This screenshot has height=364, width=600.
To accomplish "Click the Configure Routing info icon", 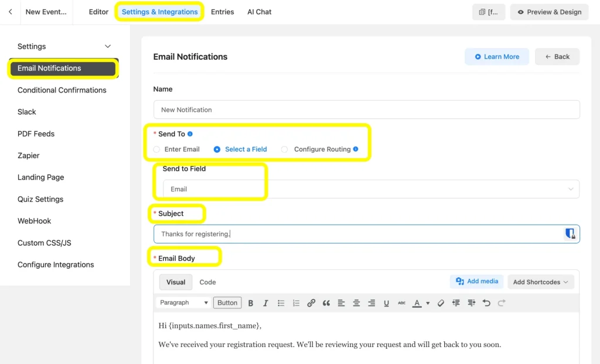I will click(x=356, y=149).
